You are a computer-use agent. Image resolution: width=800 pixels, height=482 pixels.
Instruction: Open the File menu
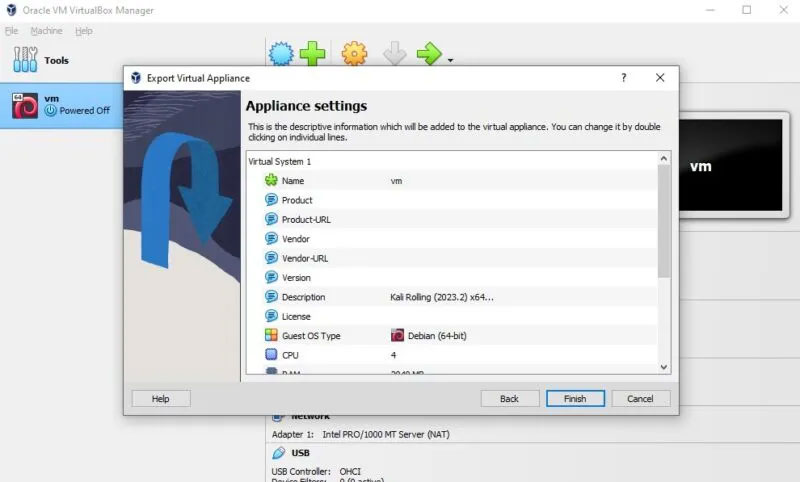(x=11, y=31)
